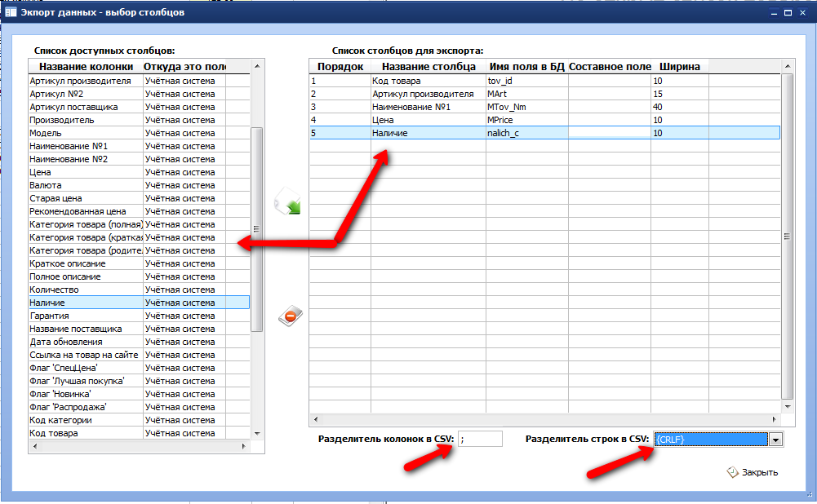The height and width of the screenshot is (504, 817).
Task: Click the MTov_Nm field name cell
Action: pyautogui.click(x=526, y=107)
